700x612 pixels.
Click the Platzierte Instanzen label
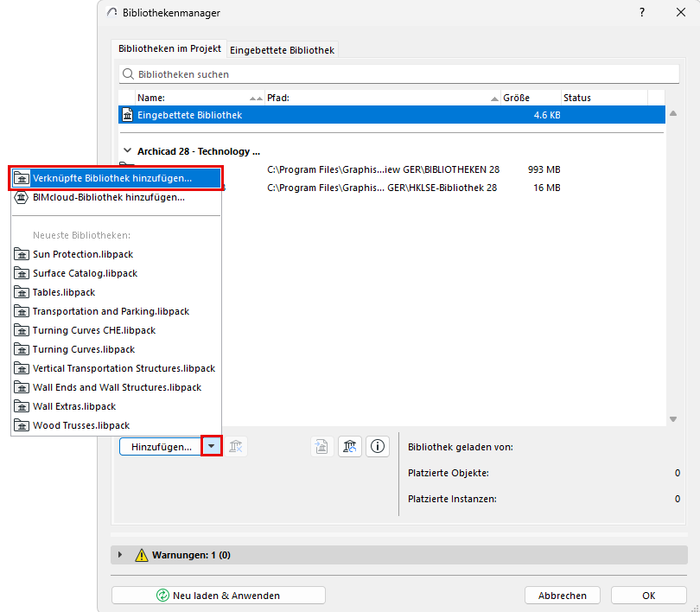452,499
